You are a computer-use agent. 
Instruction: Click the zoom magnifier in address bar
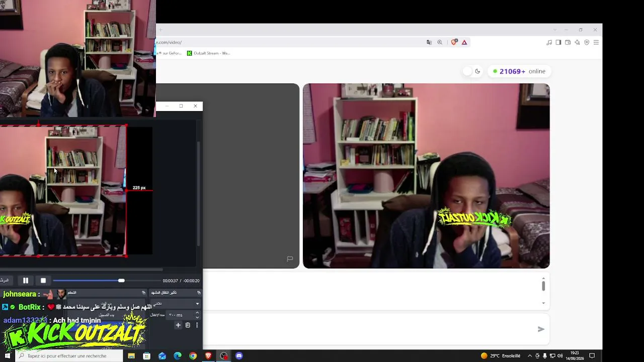[440, 42]
